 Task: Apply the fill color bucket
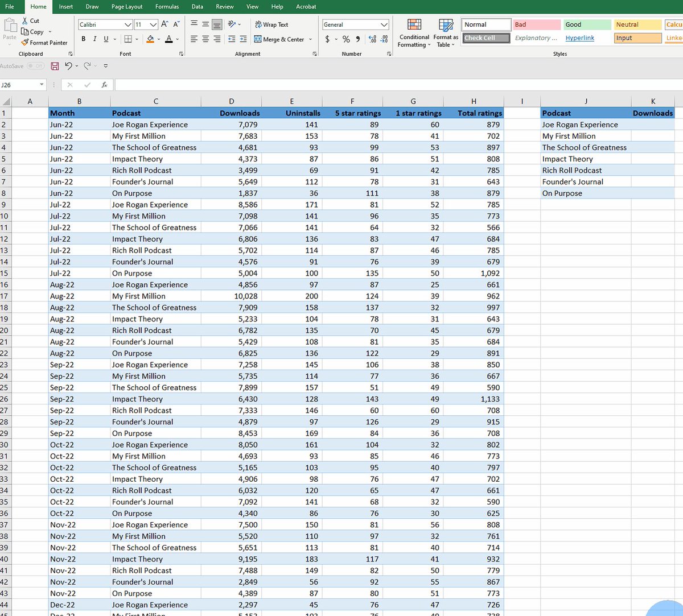coord(150,39)
